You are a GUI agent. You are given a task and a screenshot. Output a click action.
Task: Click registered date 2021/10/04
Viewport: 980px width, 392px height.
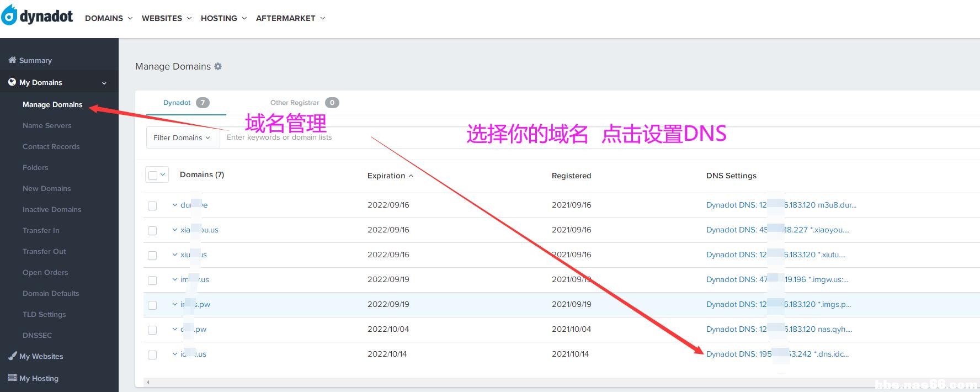click(x=571, y=329)
